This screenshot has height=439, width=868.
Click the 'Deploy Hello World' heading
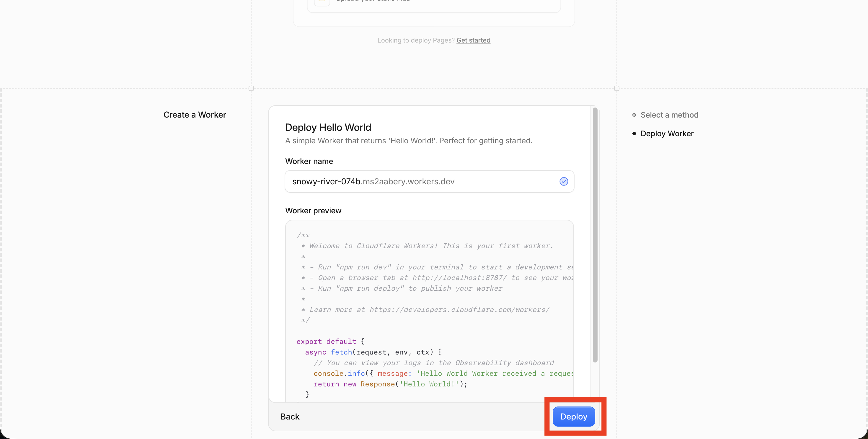(328, 127)
